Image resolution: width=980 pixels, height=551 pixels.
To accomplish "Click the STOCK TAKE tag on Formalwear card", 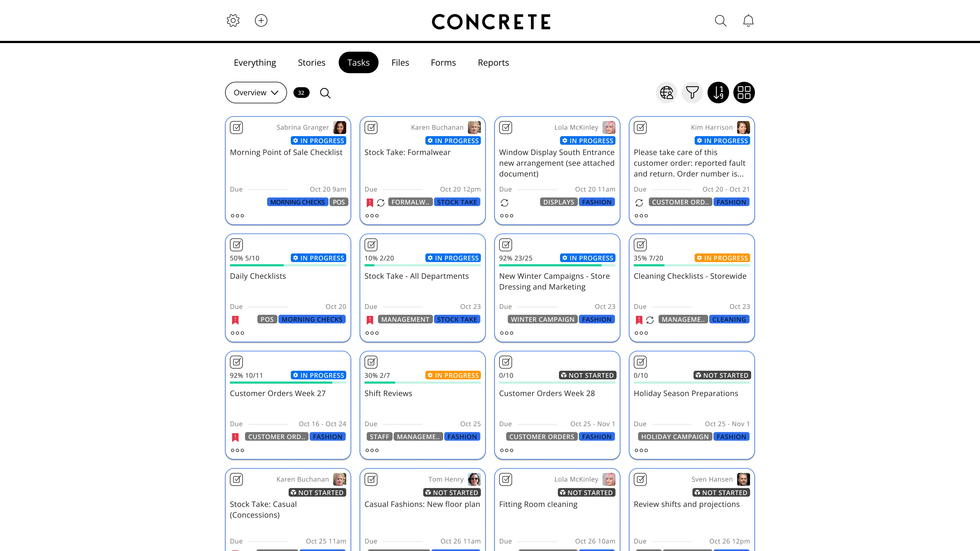I will (457, 202).
